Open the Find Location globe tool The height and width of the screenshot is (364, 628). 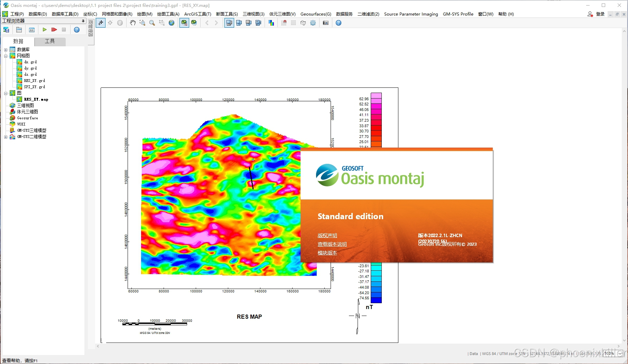[x=171, y=23]
